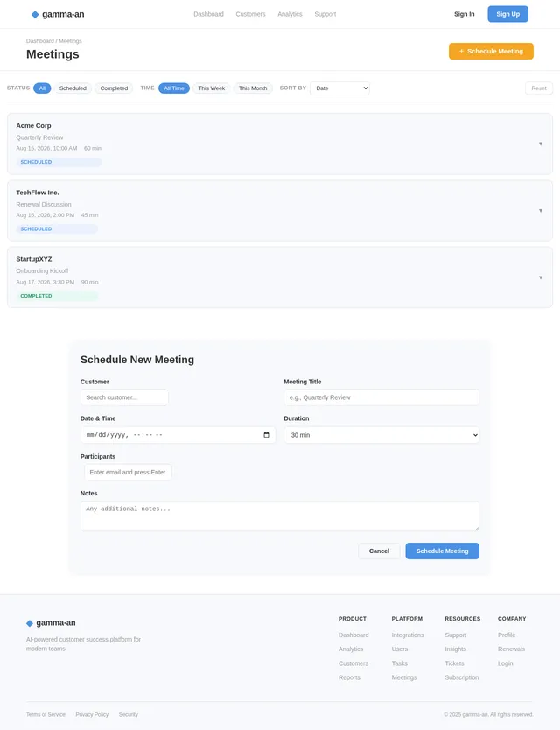
Task: Open footer Dashboard link under Product
Action: (x=353, y=635)
